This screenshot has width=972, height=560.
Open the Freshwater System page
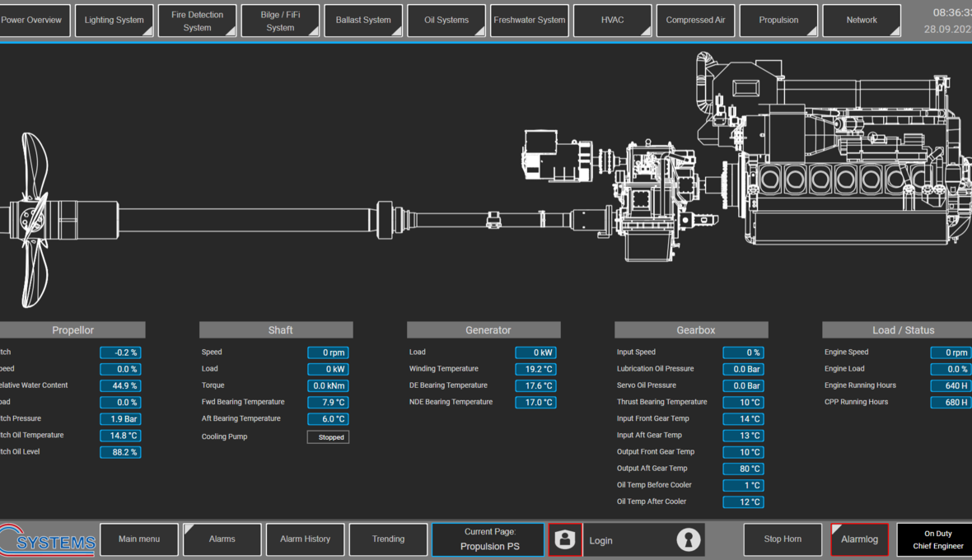(529, 21)
